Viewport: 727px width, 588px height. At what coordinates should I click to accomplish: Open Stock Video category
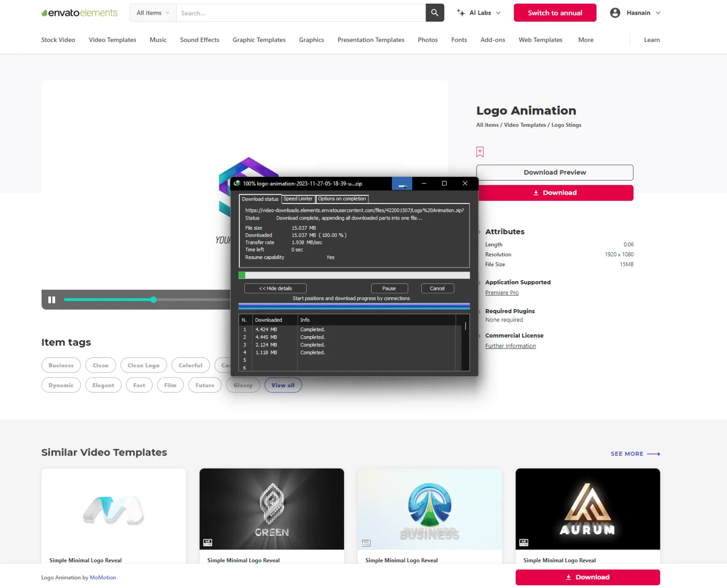point(58,40)
